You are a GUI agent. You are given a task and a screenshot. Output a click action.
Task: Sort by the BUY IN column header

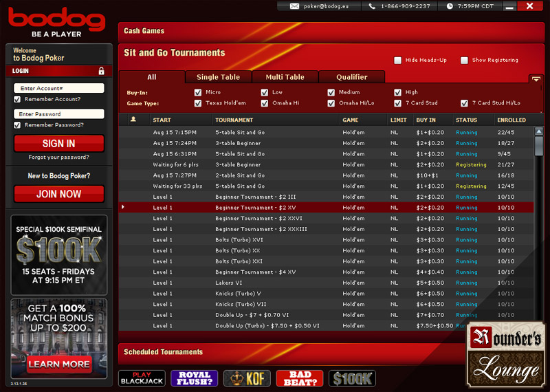426,120
